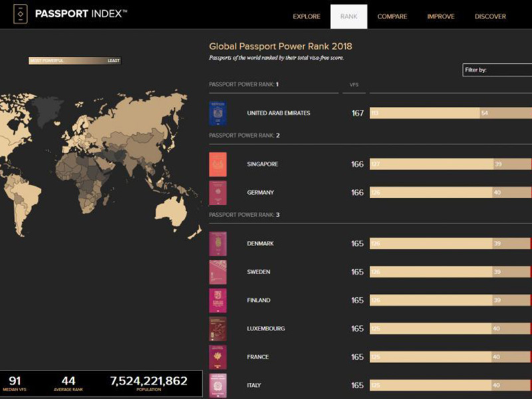Click the Passport Power Rank: 2 heading
Image resolution: width=532 pixels, height=399 pixels.
[x=244, y=136]
